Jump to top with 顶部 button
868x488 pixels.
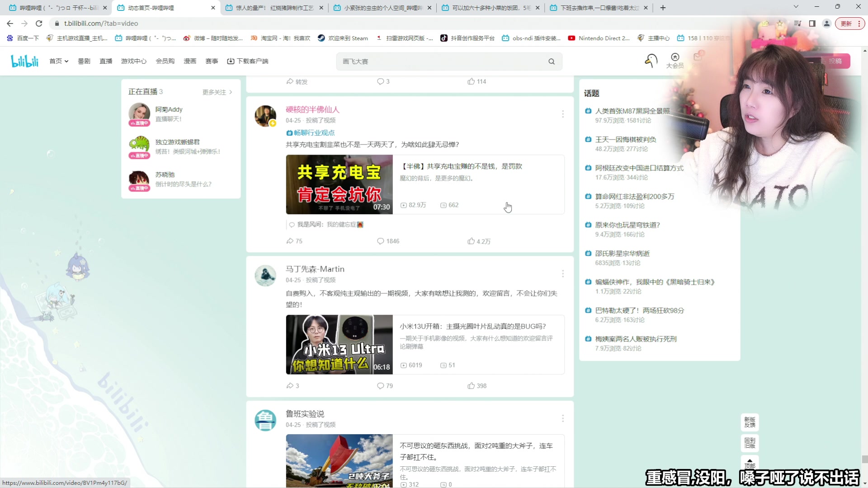pos(750,463)
